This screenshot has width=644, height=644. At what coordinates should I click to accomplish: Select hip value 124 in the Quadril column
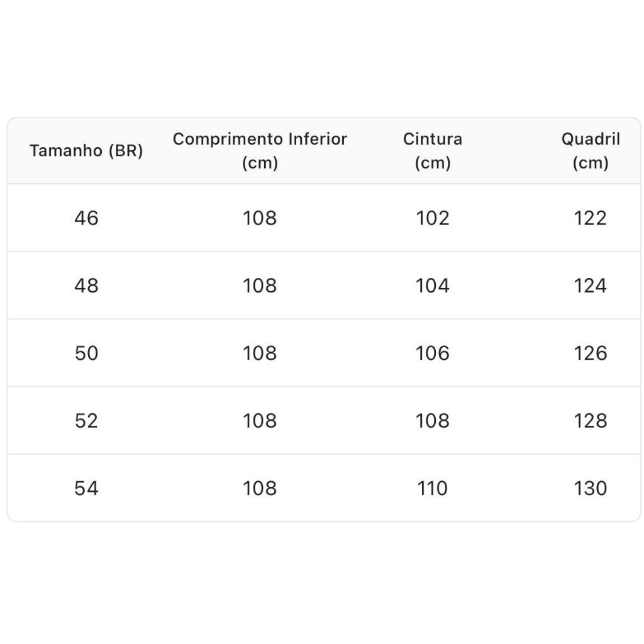click(591, 286)
